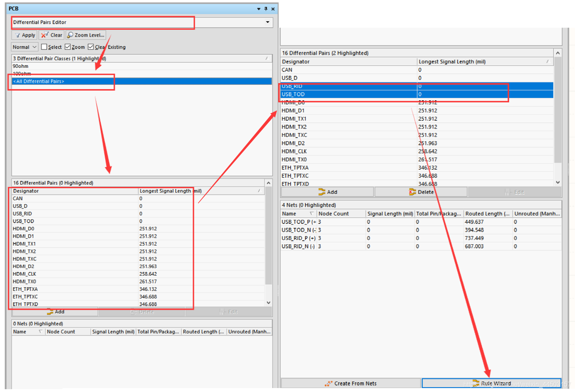
Task: Delete the selected pairs in right panel
Action: (x=421, y=192)
